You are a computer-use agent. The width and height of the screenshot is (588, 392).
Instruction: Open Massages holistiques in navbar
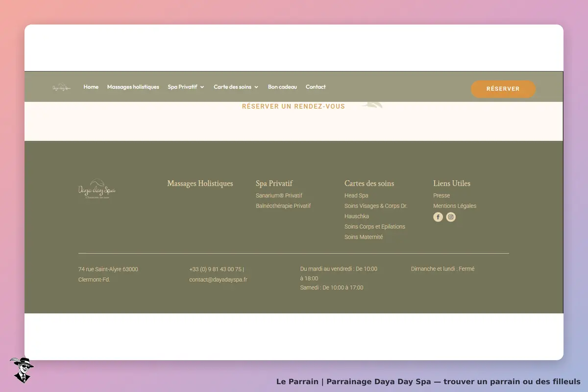tap(133, 87)
